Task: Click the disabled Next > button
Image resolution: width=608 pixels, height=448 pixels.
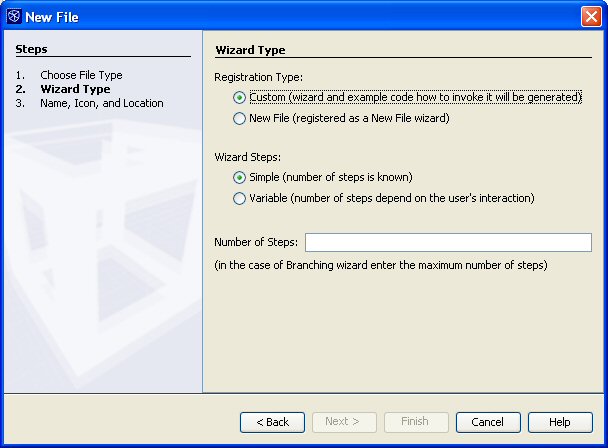Action: [x=344, y=422]
